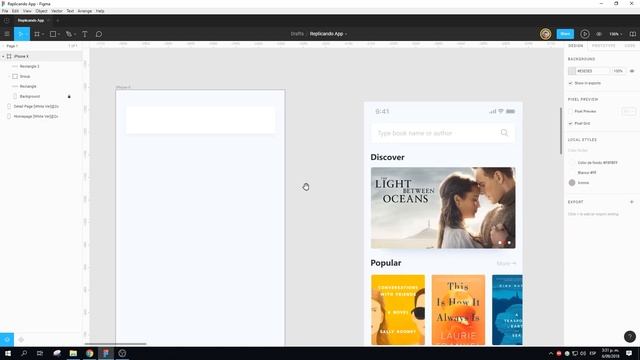Open Windows Start menu

click(x=8, y=353)
